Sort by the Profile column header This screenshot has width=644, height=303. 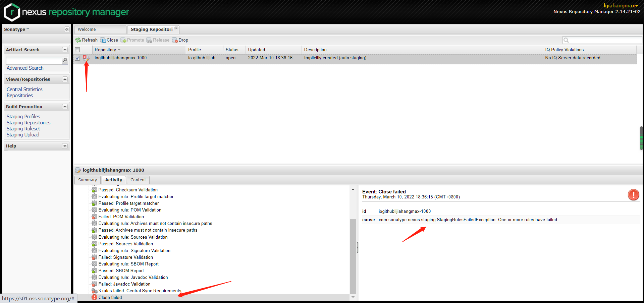point(204,50)
